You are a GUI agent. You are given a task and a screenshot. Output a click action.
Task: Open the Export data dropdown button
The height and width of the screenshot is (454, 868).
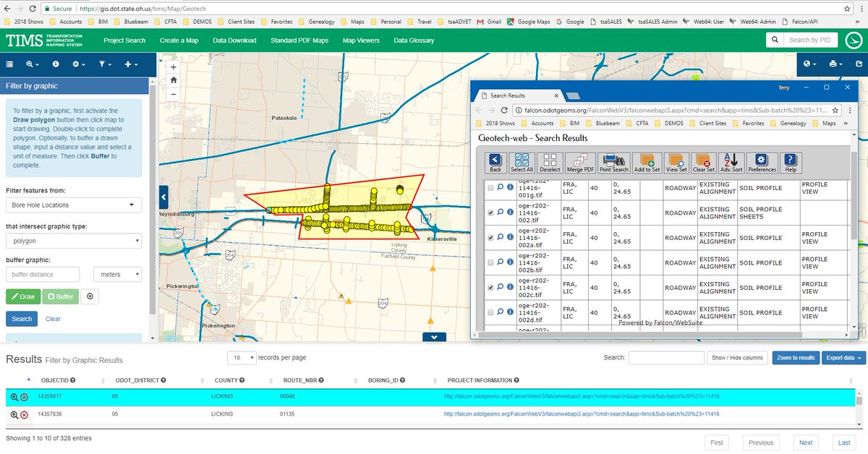(843, 357)
